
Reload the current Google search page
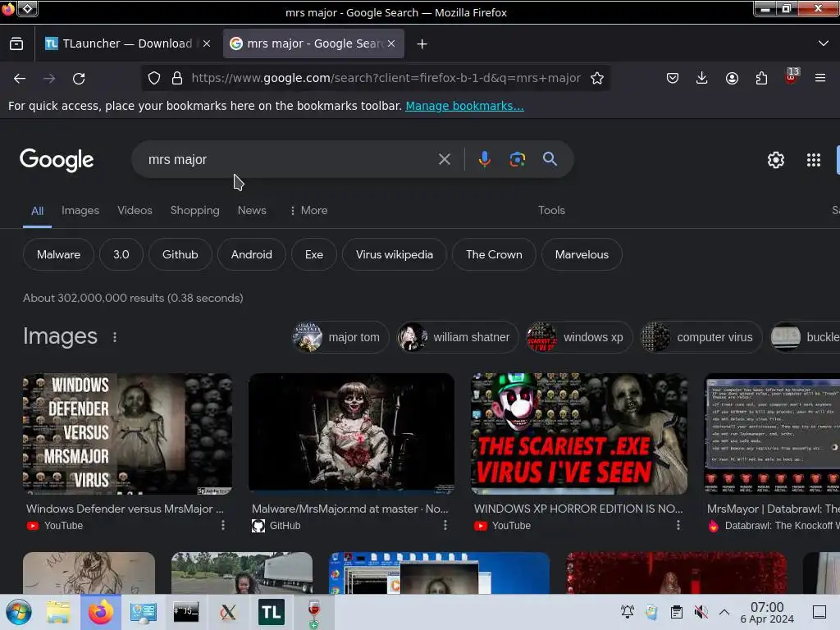(79, 78)
